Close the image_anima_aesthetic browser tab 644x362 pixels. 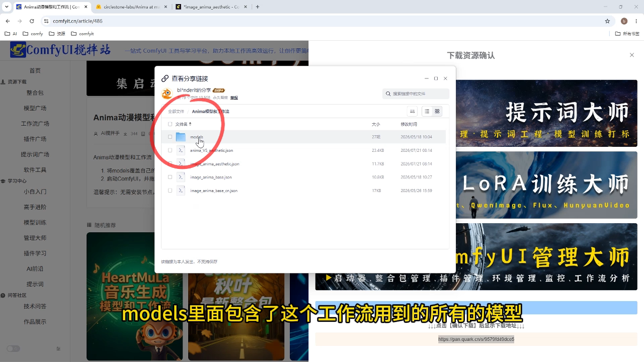[x=247, y=7]
